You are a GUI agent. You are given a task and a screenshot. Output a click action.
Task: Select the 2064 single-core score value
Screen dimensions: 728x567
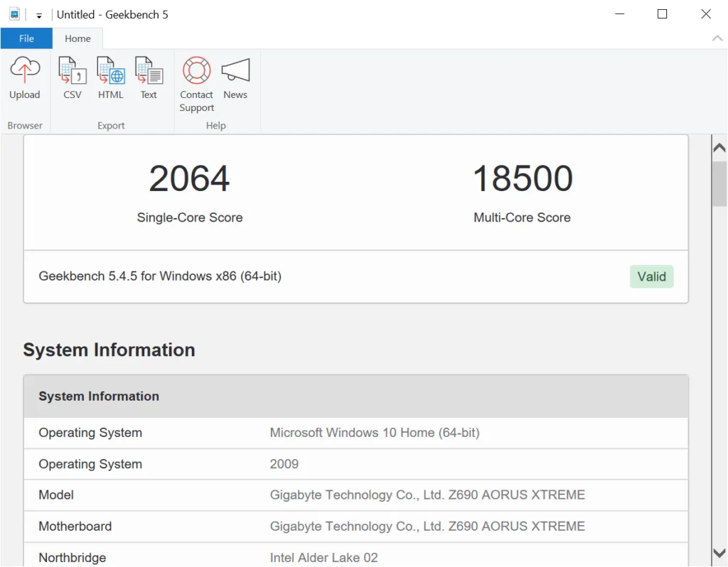[189, 178]
